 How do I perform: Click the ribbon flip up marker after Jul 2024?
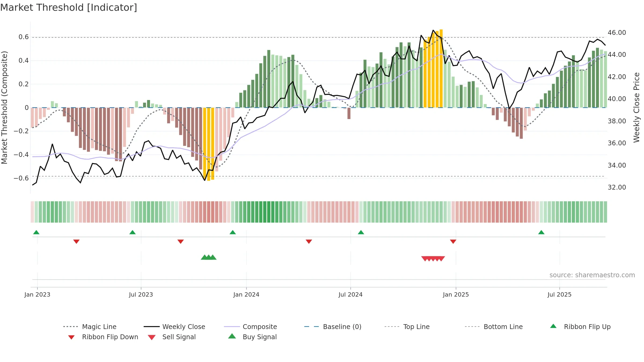[361, 232]
